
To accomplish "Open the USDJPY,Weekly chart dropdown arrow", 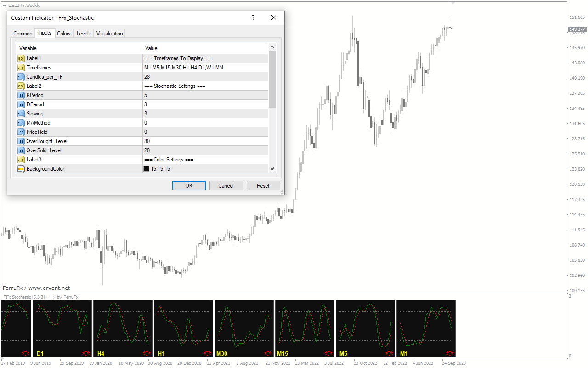I will [x=4, y=6].
